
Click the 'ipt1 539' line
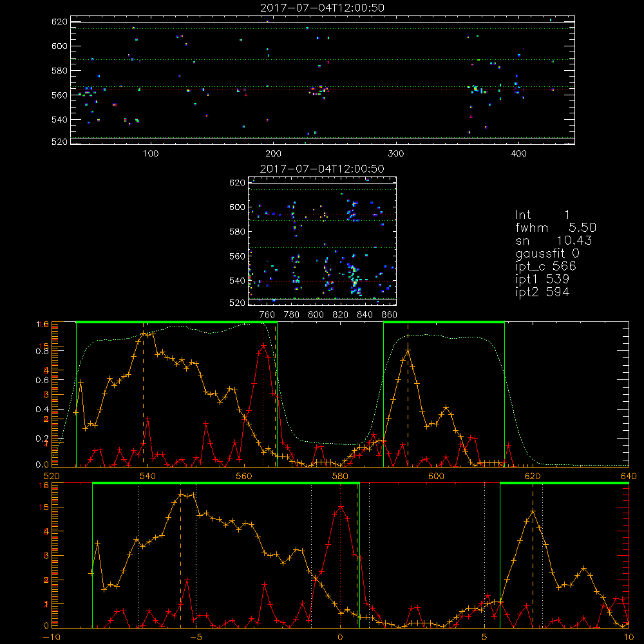542,279
